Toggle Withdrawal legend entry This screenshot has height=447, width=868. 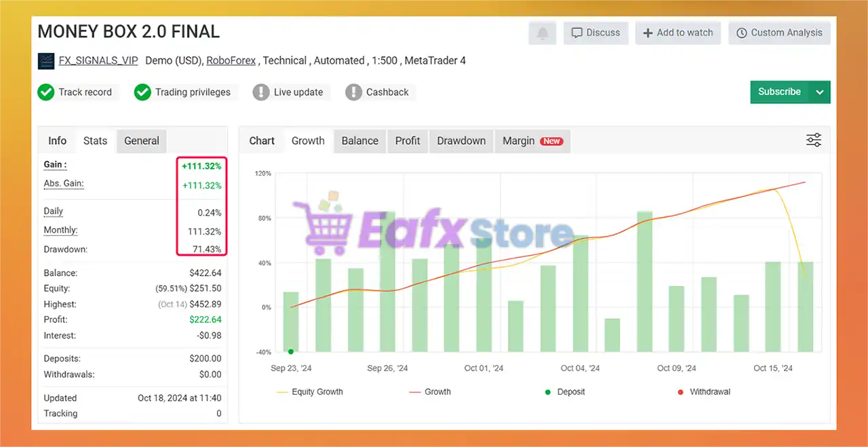click(x=704, y=391)
